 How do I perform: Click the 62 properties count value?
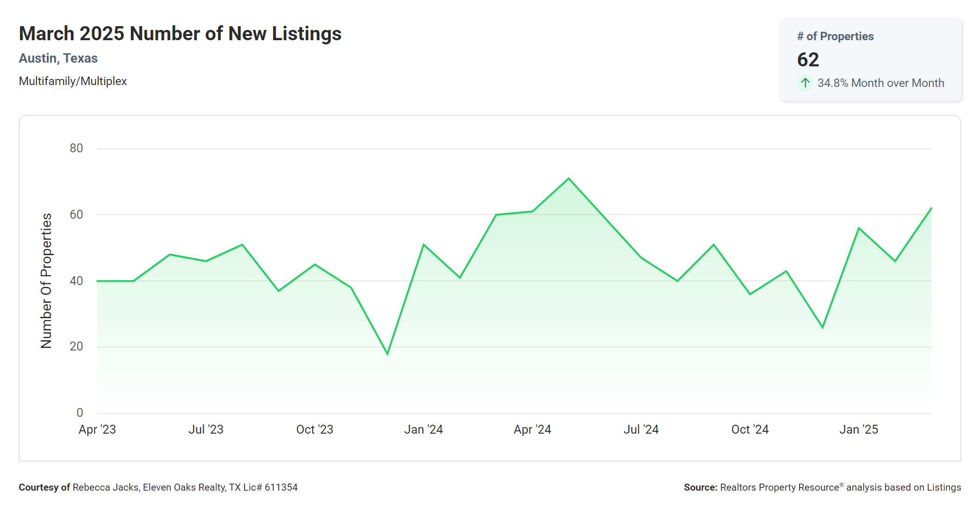pyautogui.click(x=808, y=60)
